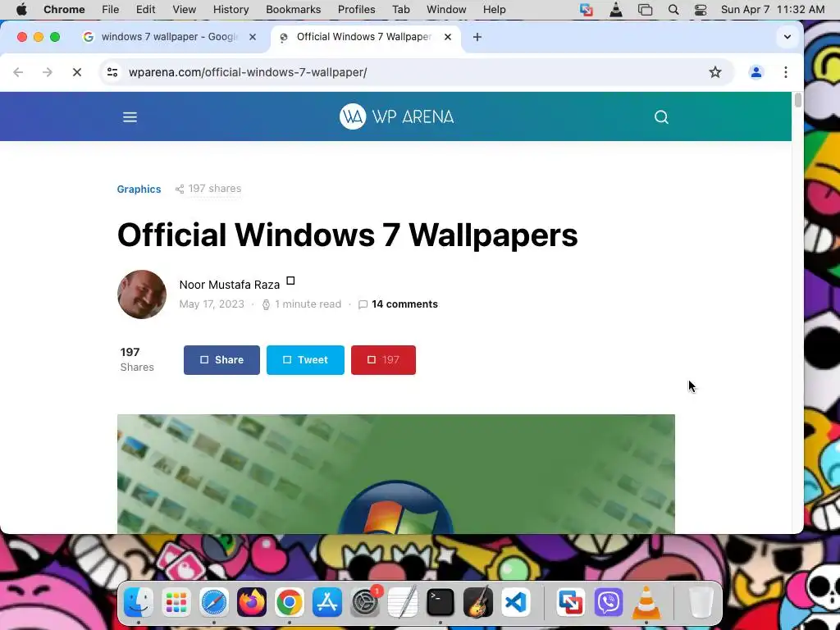Viewport: 840px width, 630px height.
Task: Launch VLC from the Dock
Action: tap(646, 603)
